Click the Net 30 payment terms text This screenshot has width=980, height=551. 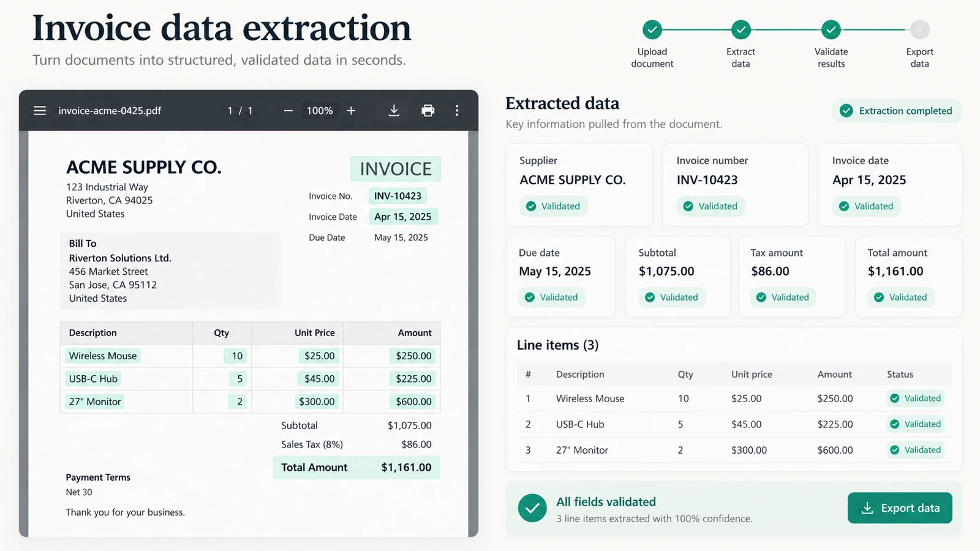click(x=79, y=492)
